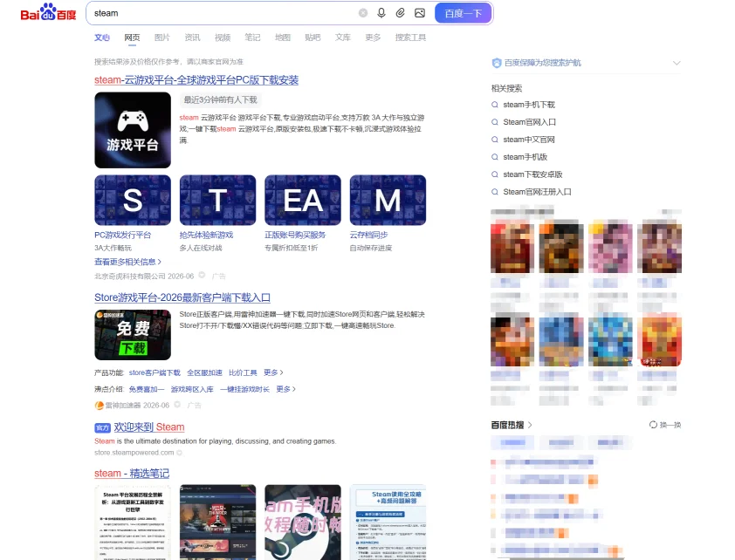The width and height of the screenshot is (735, 560).
Task: Click the Baidu logo
Action: click(48, 12)
